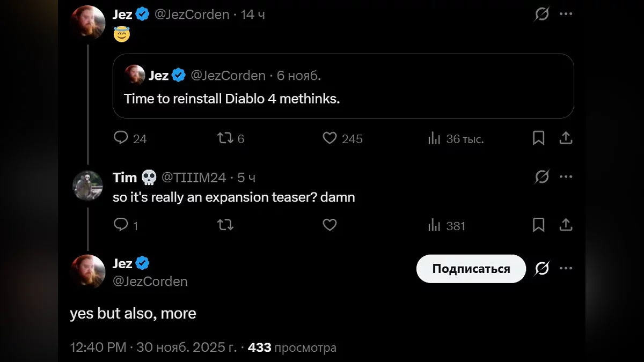
Task: Open the @TIIIM24 profile handle
Action: 194,178
